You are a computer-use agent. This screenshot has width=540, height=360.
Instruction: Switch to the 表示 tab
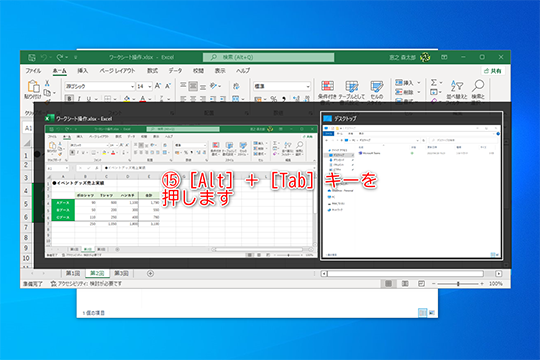pyautogui.click(x=220, y=71)
